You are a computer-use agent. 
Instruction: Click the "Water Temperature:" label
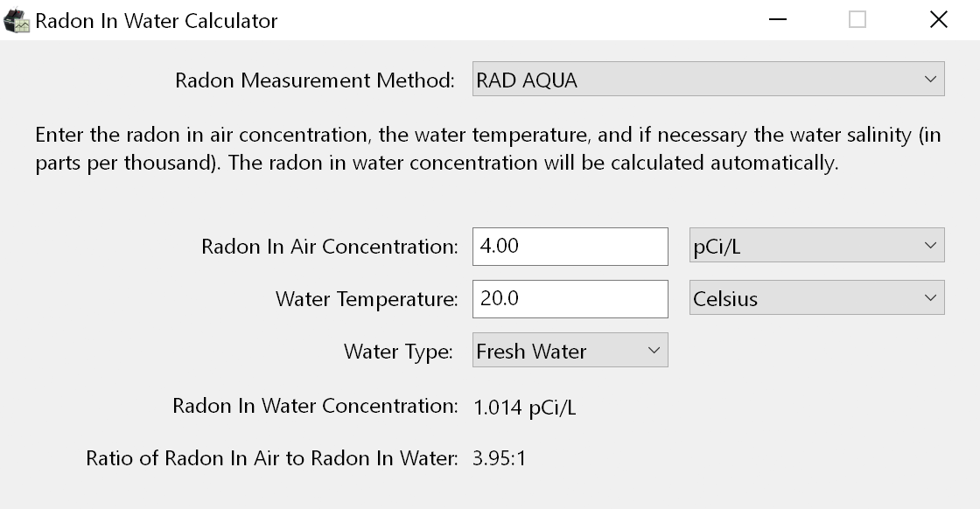[x=367, y=299]
